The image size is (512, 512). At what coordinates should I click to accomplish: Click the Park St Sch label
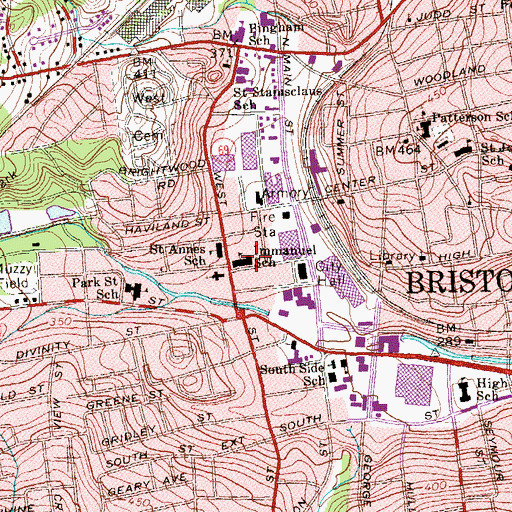(96, 288)
